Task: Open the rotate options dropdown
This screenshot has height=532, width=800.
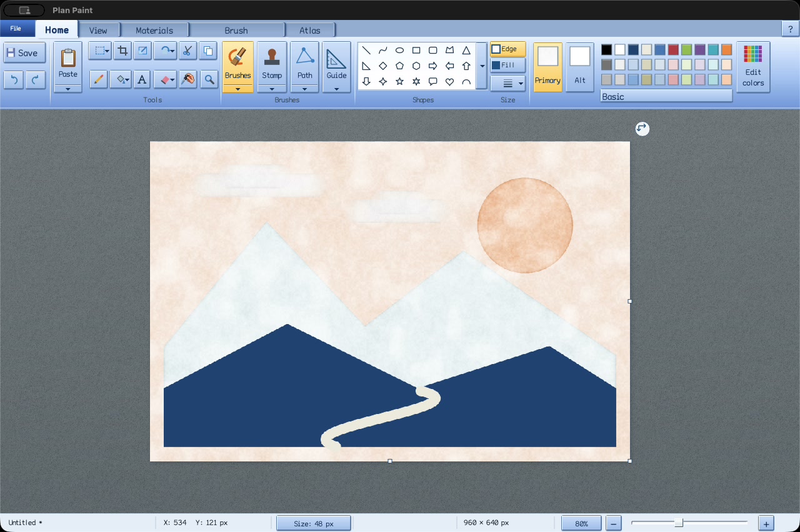Action: [173, 51]
